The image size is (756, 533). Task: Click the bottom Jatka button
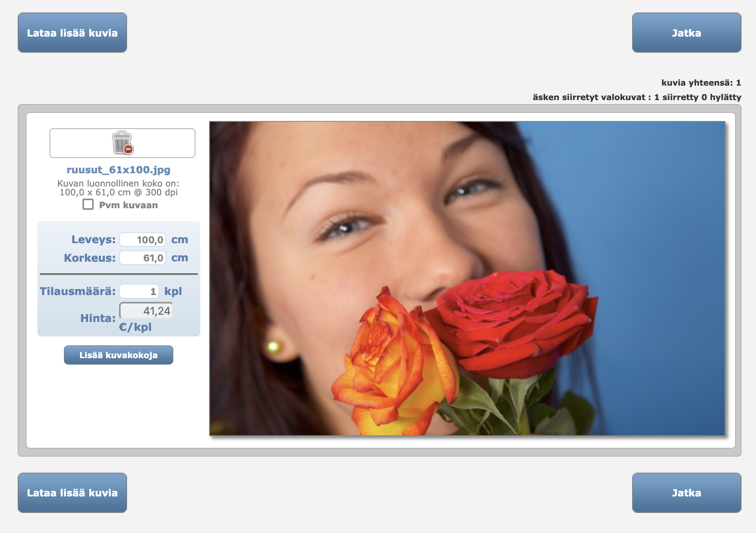tap(686, 493)
